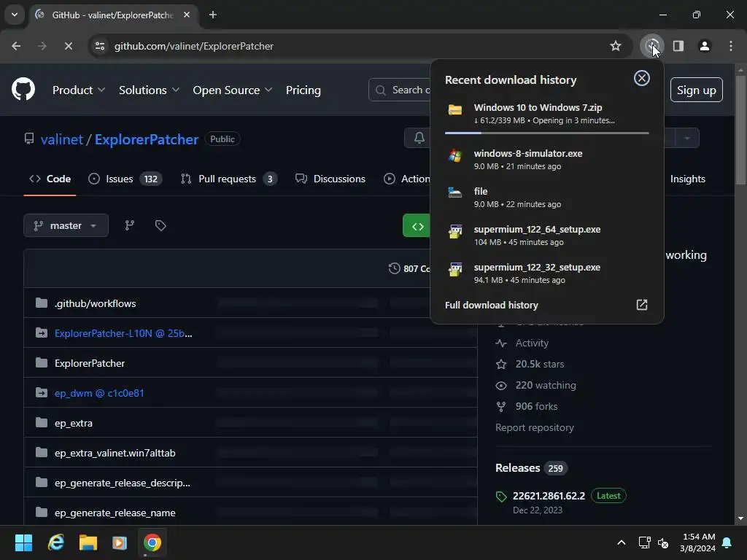Bookmark this tab with the star icon
The width and height of the screenshot is (747, 560).
[616, 46]
